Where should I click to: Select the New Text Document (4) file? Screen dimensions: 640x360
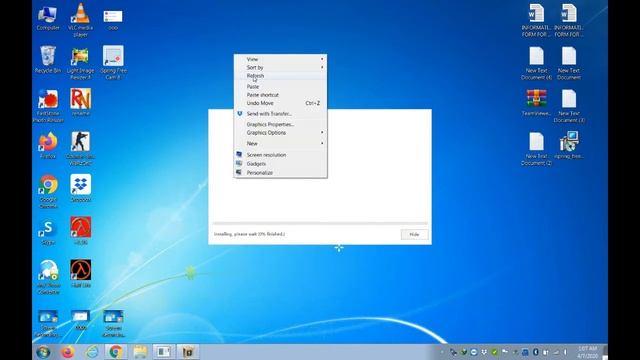coord(536,63)
